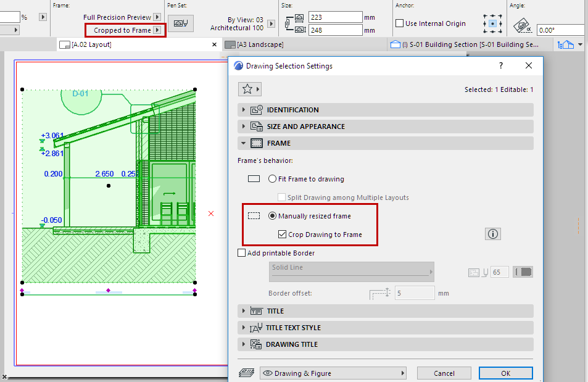Click the border offset icon
588x382 pixels.
click(x=380, y=293)
